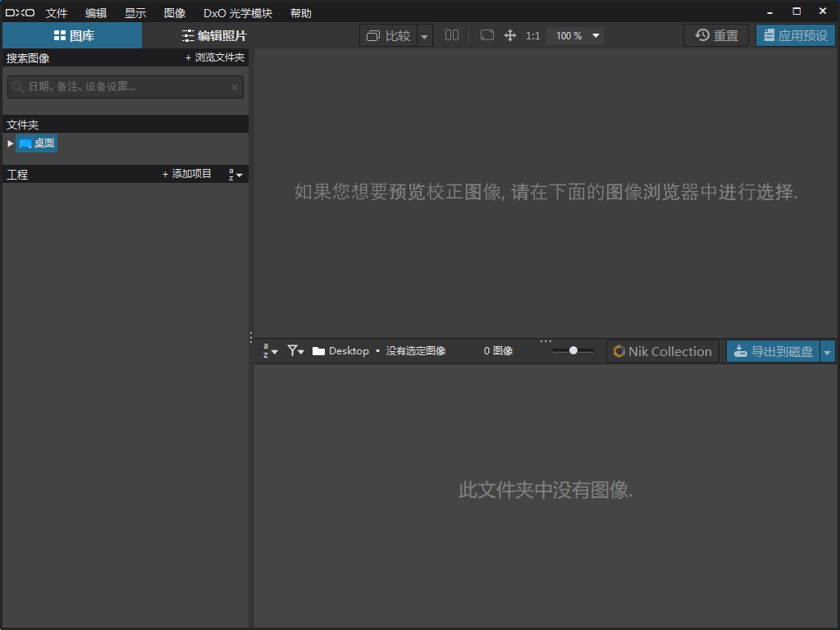The width and height of the screenshot is (840, 630).
Task: Click 添加项目 to add a project
Action: pyautogui.click(x=187, y=174)
